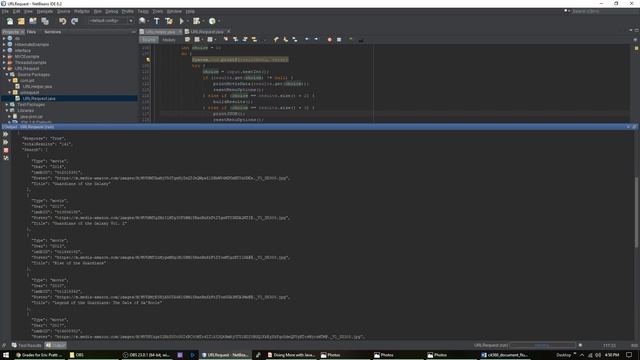Open the Tools menu
This screenshot has width=640, height=360.
coord(158,11)
